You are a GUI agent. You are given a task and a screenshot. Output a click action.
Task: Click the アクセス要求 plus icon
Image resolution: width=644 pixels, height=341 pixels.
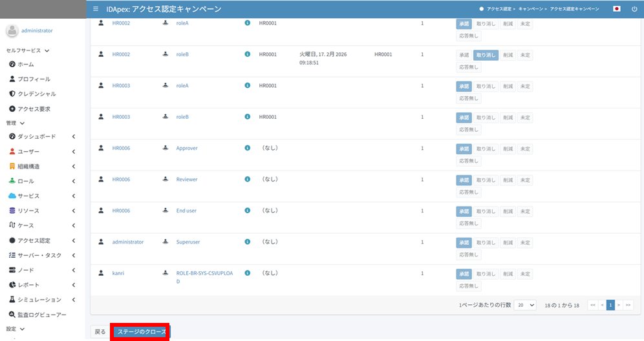12,108
